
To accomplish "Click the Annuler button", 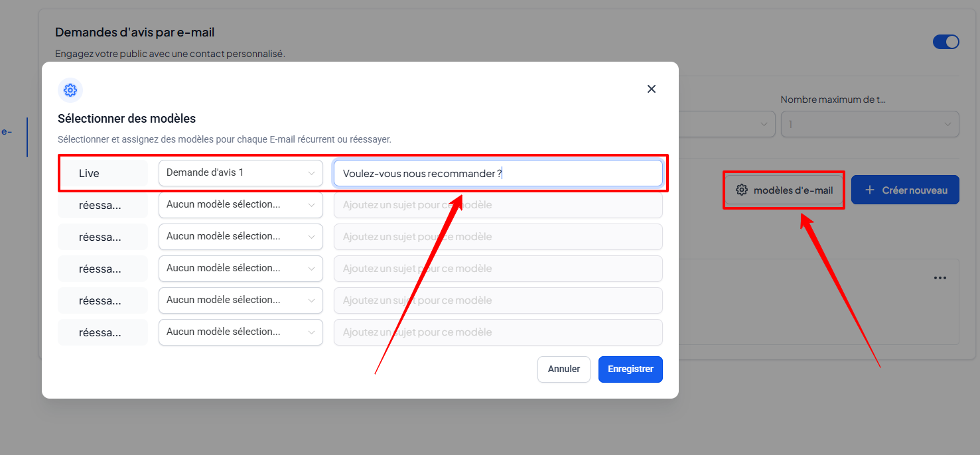I will (x=563, y=369).
